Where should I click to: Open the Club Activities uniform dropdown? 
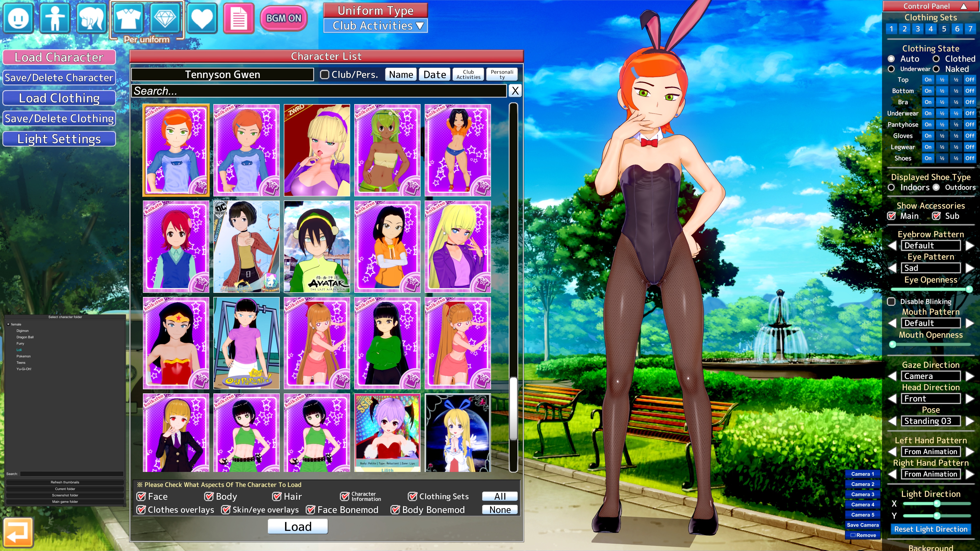coord(375,26)
